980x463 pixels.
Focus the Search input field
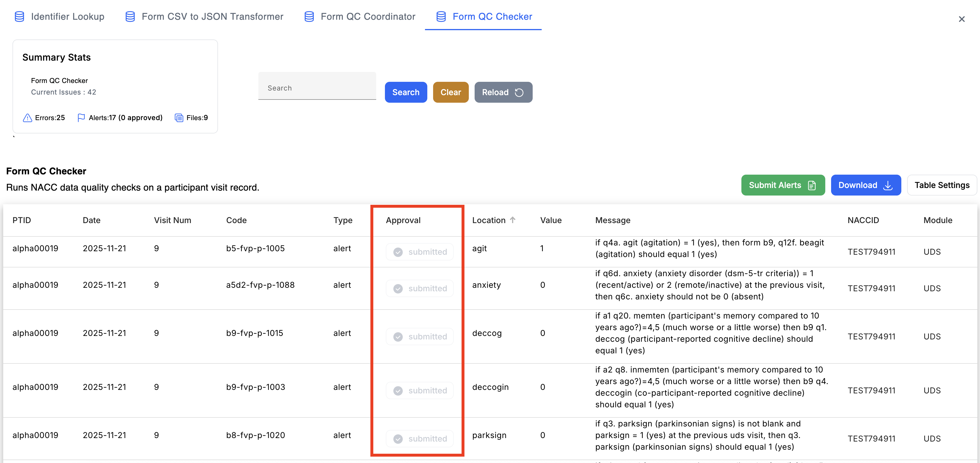(x=317, y=86)
